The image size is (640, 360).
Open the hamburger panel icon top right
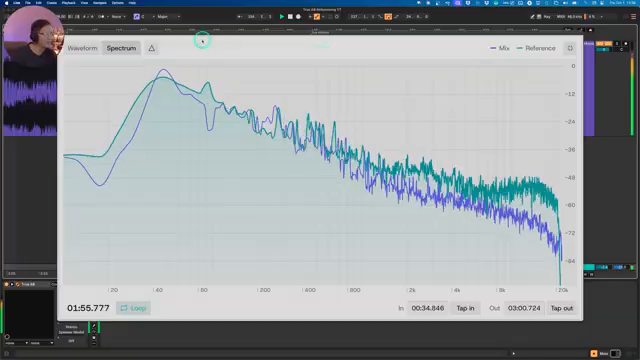coord(633,17)
